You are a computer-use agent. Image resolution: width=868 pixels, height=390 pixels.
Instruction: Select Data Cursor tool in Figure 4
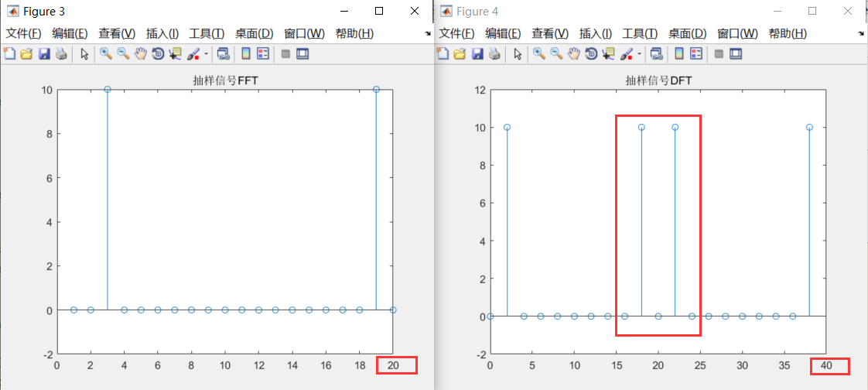pos(609,53)
